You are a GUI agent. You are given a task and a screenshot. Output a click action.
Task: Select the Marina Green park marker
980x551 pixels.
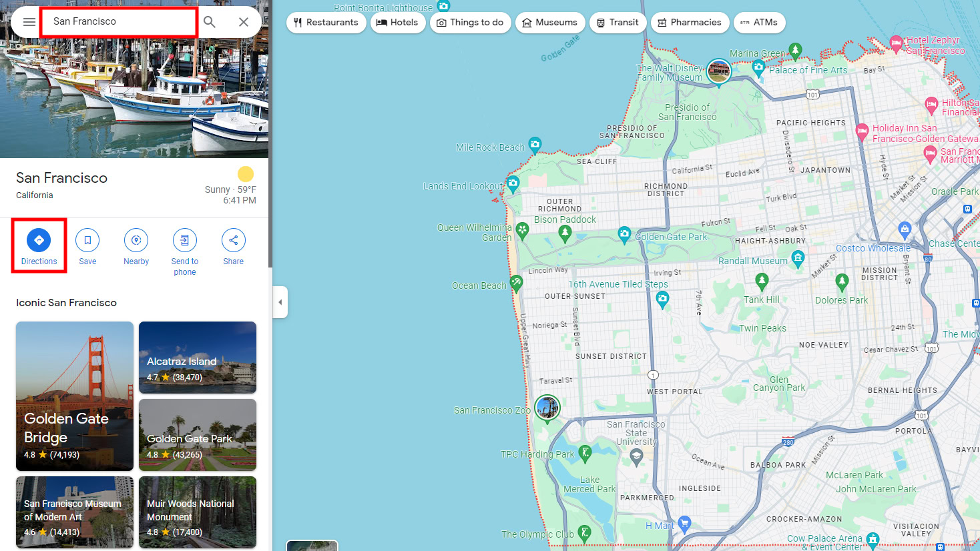795,50
